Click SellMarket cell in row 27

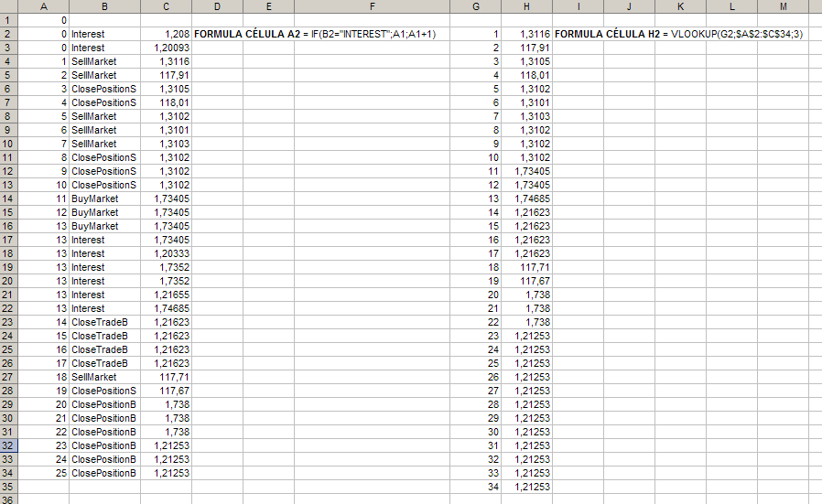tap(104, 377)
